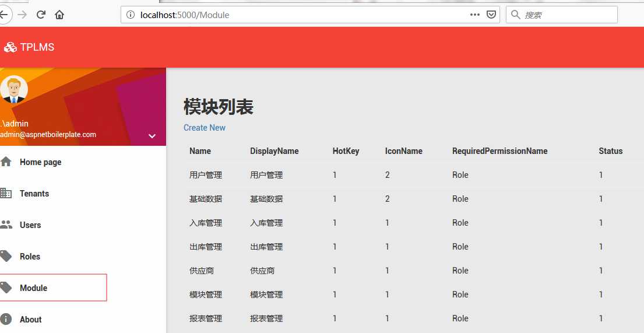The image size is (644, 333).
Task: Click the Module tag icon
Action: point(6,288)
